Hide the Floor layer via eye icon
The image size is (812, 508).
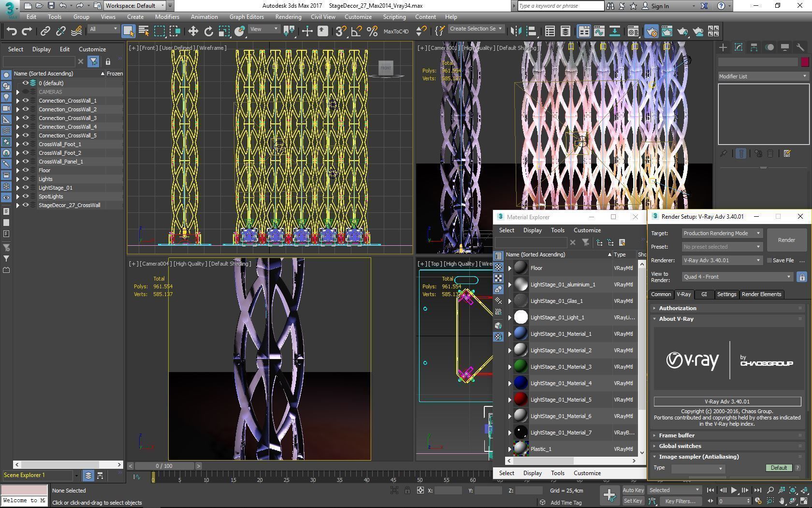coord(26,170)
